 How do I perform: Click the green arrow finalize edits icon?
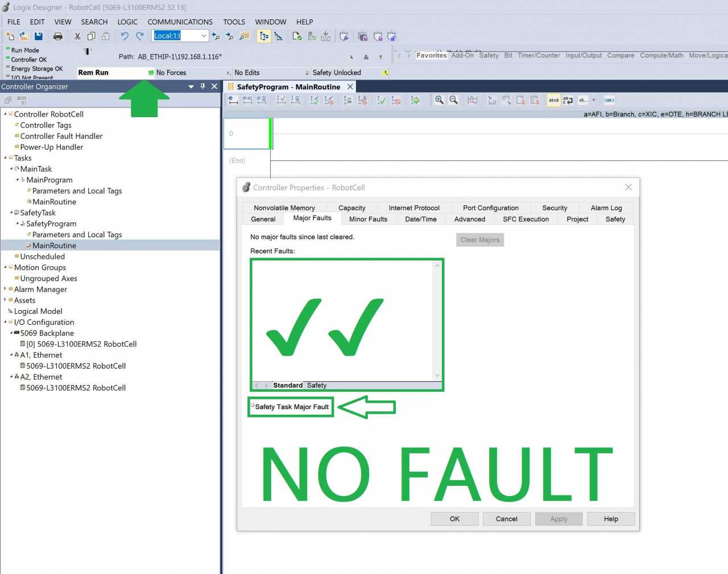point(415,100)
